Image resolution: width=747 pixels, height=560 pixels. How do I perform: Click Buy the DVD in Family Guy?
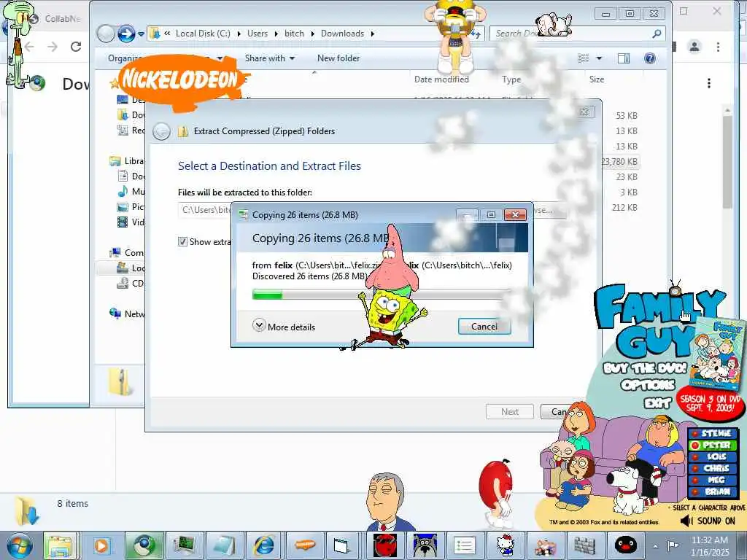[645, 368]
